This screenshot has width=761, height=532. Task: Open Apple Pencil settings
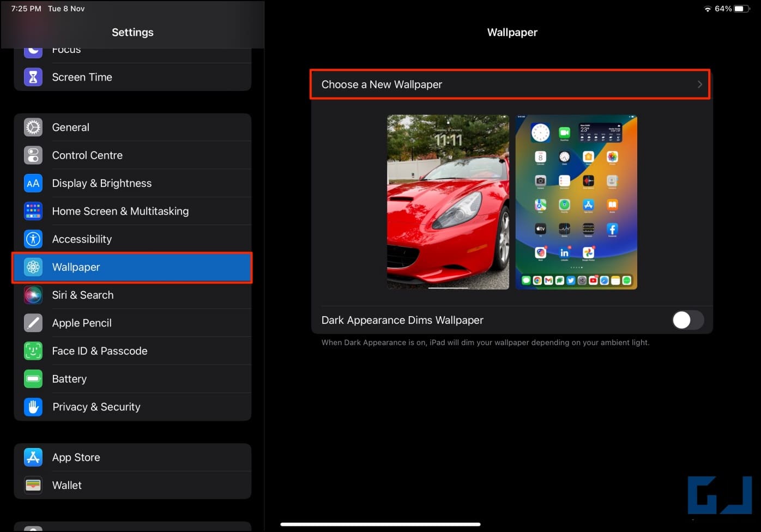point(132,323)
